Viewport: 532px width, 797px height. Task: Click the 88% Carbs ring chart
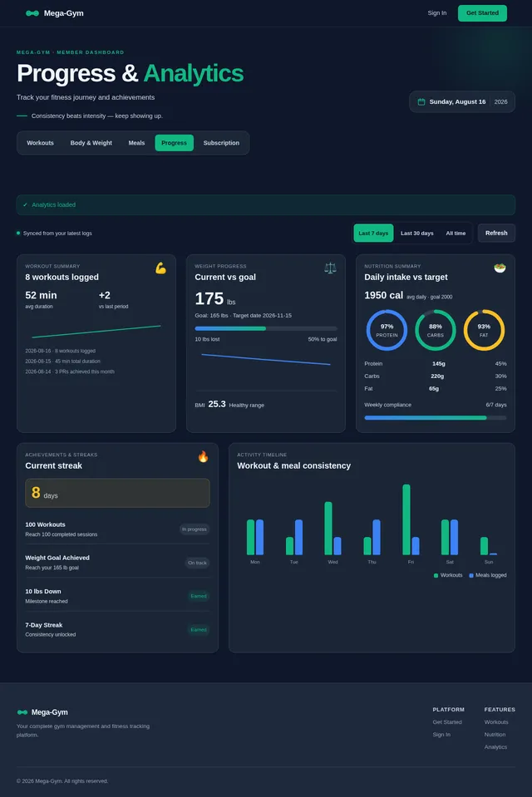[436, 330]
